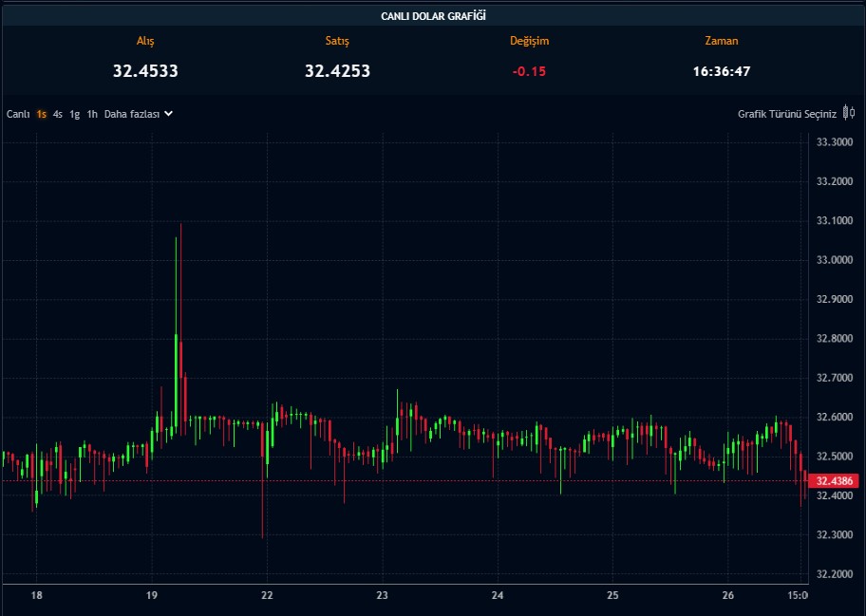This screenshot has height=616, width=866.
Task: Click the Alış price 32.4533
Action: (145, 71)
